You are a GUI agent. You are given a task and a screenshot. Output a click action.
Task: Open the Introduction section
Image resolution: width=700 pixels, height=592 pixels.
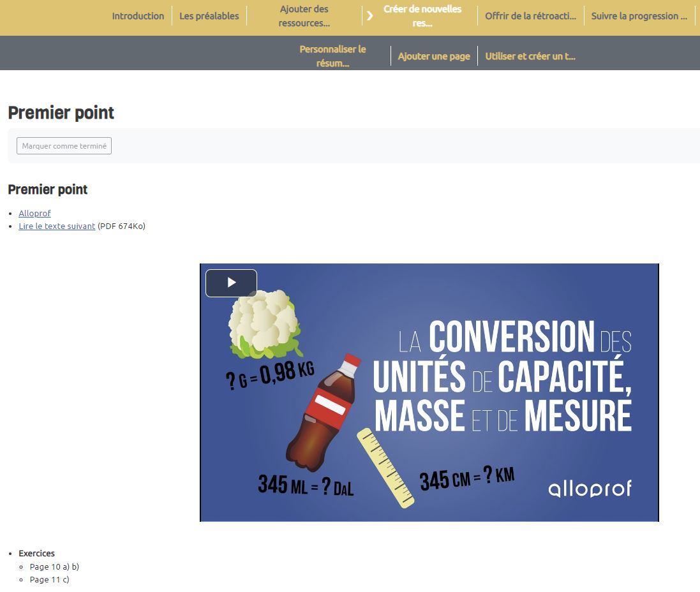coord(138,16)
